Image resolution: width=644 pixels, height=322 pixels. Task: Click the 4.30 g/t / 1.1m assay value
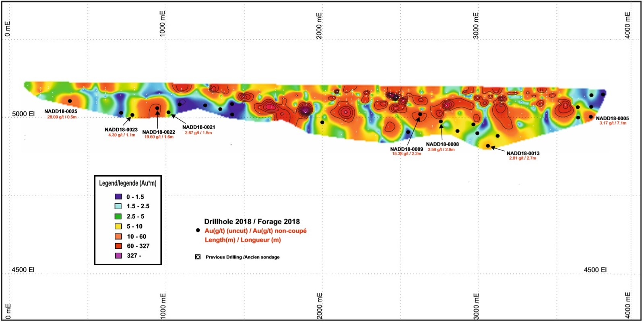(122, 135)
